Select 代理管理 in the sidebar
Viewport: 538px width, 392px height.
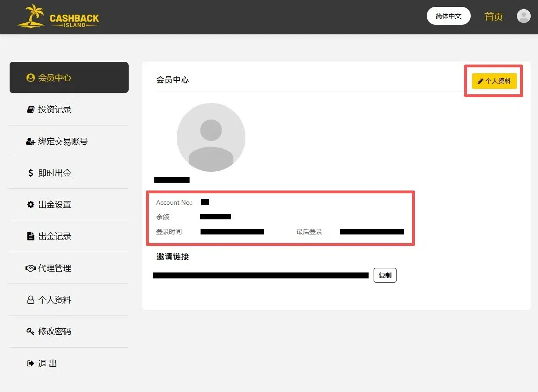[69, 268]
